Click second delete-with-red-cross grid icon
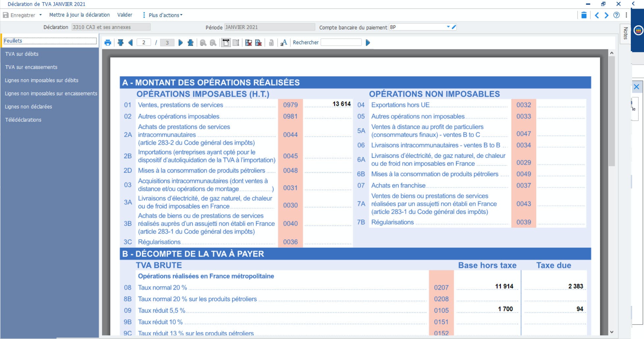644x339 pixels. [258, 42]
